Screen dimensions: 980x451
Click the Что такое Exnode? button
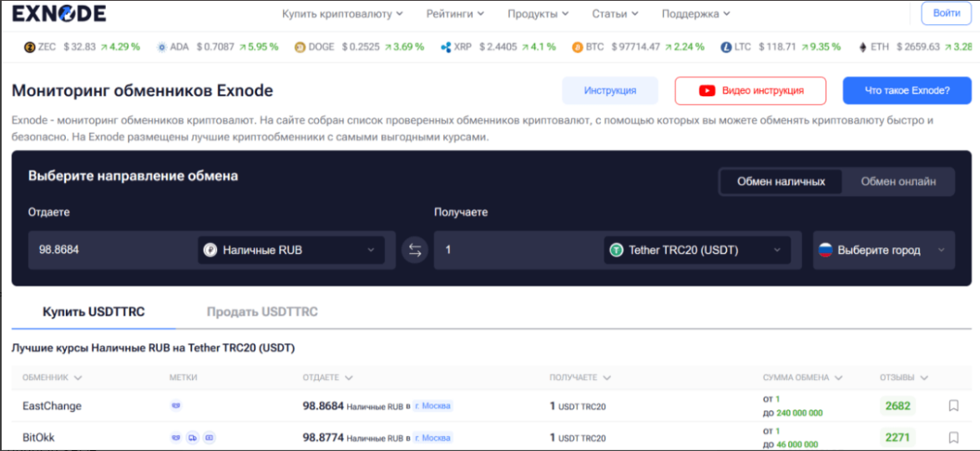point(907,91)
